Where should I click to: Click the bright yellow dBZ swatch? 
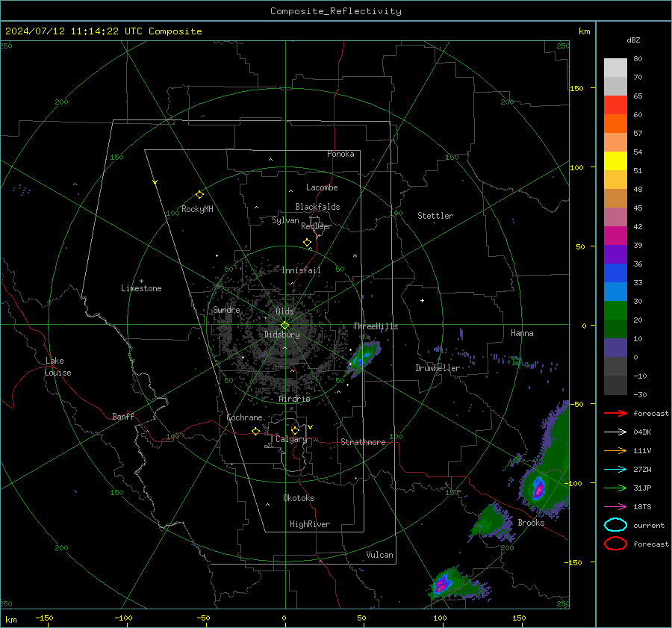(x=615, y=161)
